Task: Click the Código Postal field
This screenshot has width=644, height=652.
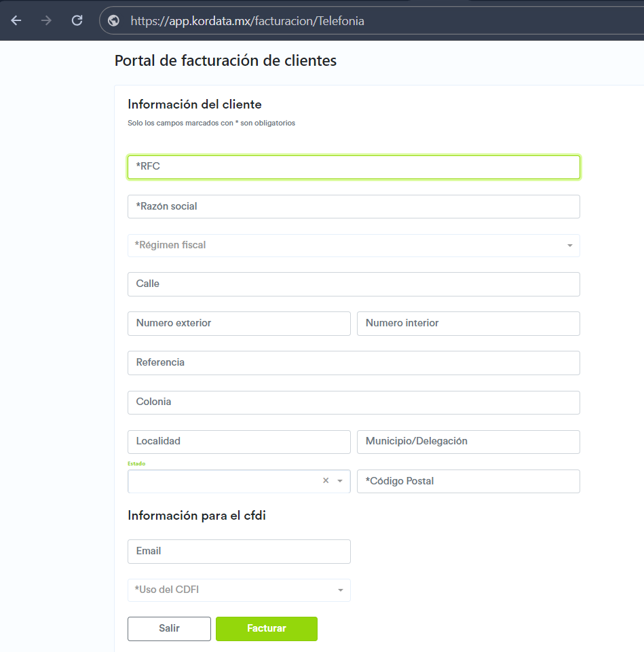Action: click(x=468, y=482)
